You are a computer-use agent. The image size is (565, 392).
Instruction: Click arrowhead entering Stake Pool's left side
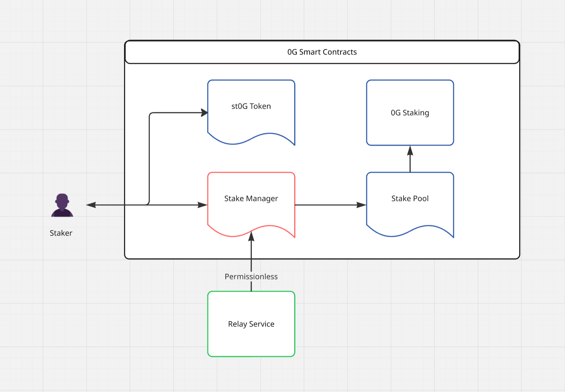point(361,205)
